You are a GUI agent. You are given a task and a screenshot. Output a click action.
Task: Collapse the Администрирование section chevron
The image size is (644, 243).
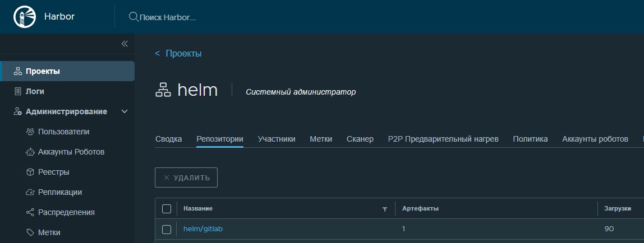(x=125, y=111)
